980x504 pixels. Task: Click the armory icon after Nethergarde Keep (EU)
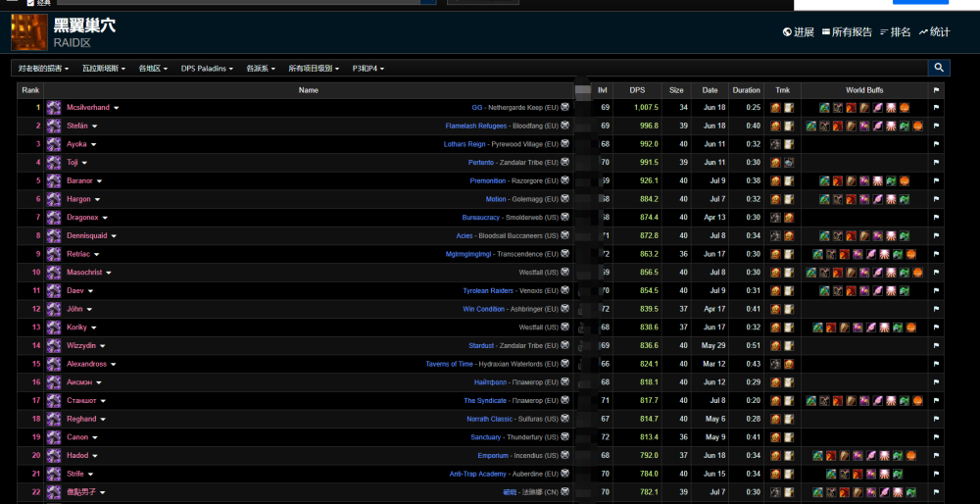[565, 107]
